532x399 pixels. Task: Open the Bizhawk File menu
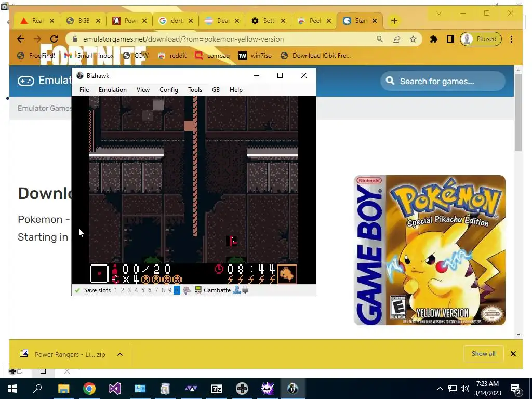(84, 90)
